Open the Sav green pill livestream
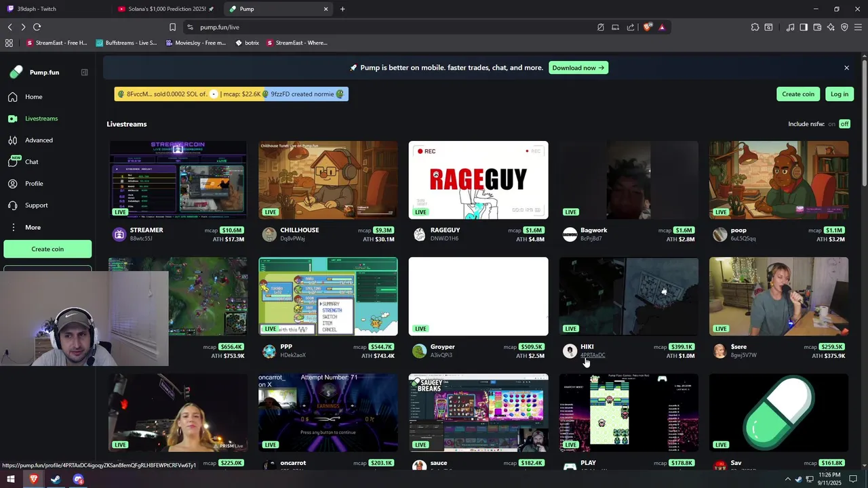Viewport: 868px width, 488px height. point(778,413)
